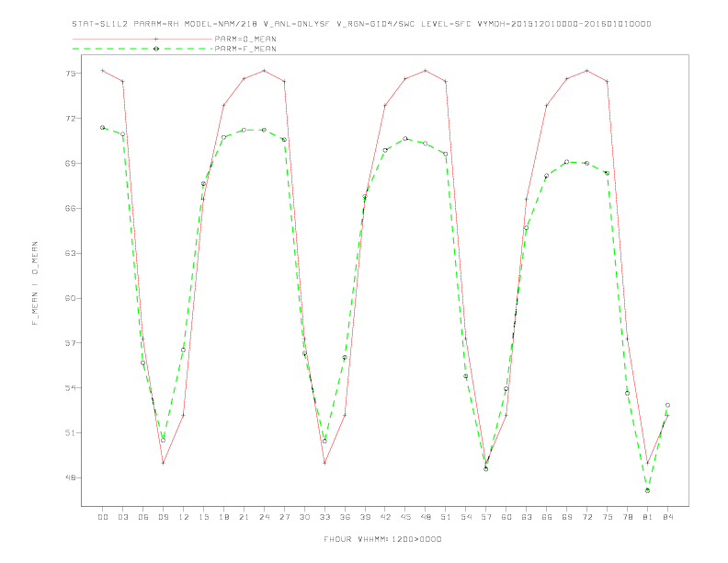Click y-axis tick label '60'
The image size is (728, 563).
click(70, 298)
